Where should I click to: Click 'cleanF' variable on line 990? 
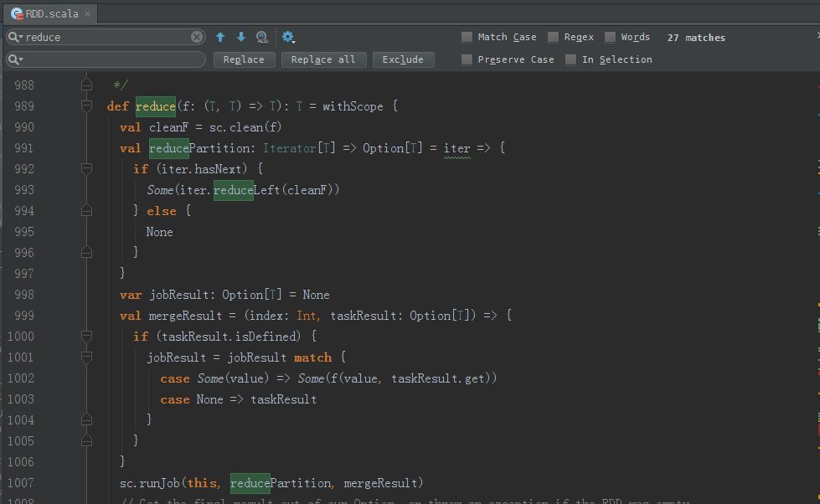click(x=168, y=127)
